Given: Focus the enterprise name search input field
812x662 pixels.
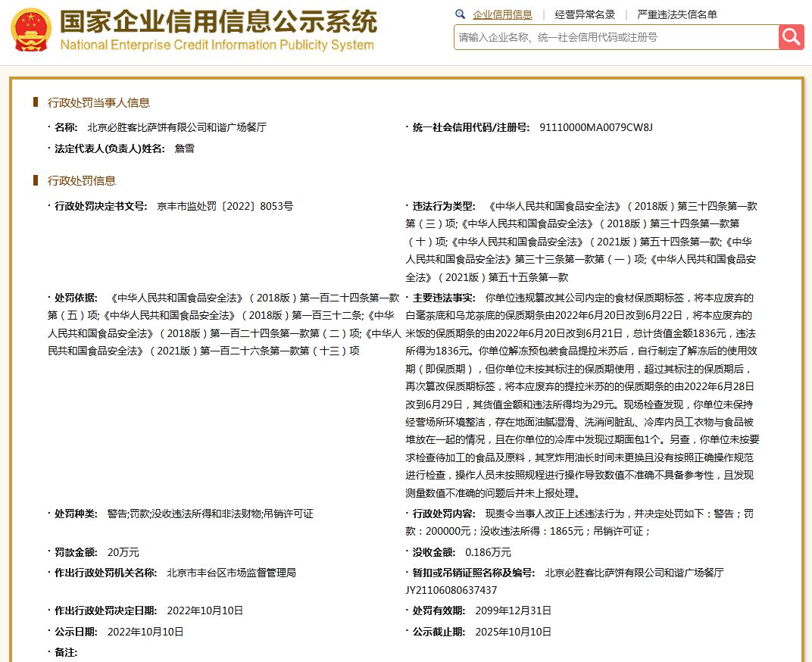Looking at the screenshot, I should [615, 36].
